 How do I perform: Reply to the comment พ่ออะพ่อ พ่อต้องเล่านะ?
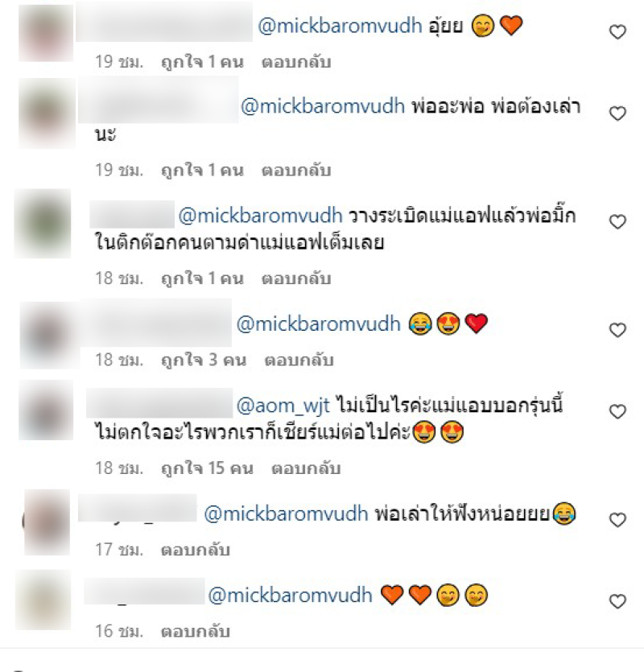[x=296, y=171]
